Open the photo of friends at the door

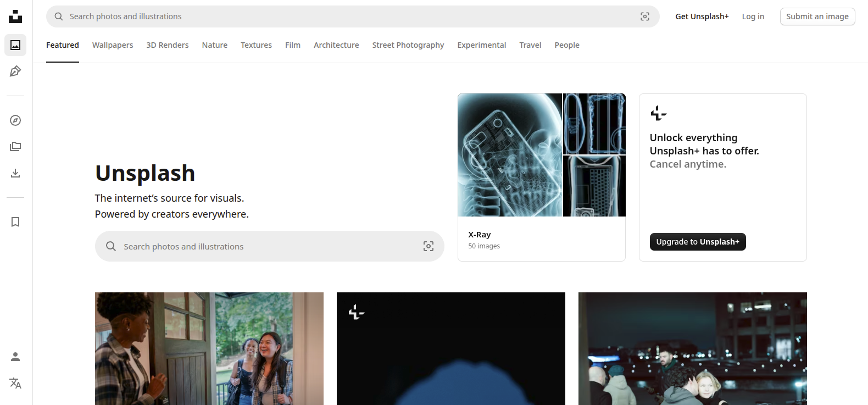tap(209, 348)
